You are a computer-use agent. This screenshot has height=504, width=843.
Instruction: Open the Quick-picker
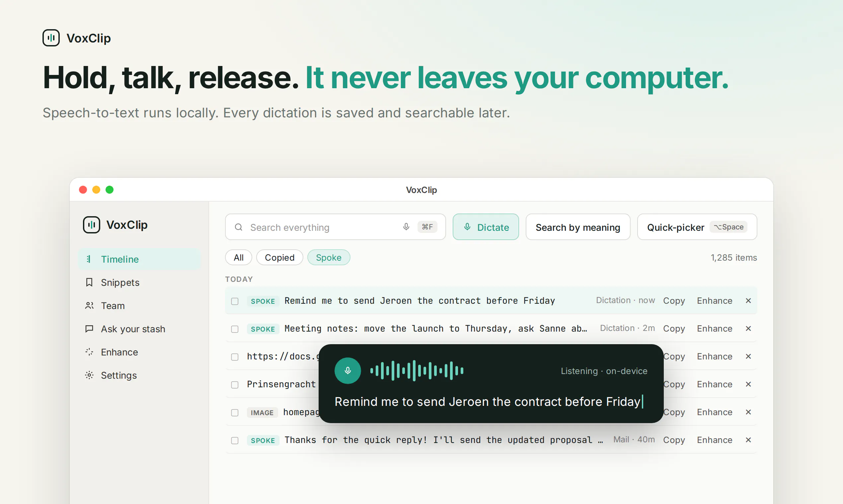click(x=697, y=227)
